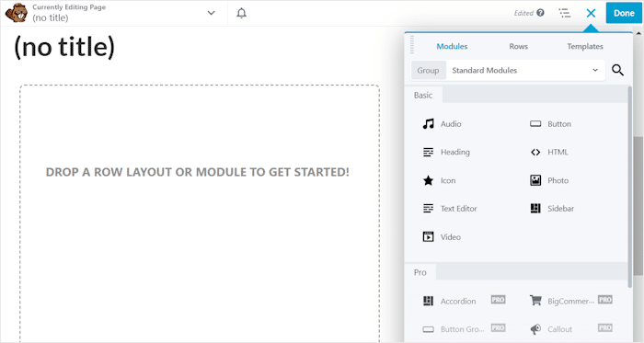This screenshot has height=343, width=644.
Task: Click the Basic section header
Action: [423, 96]
